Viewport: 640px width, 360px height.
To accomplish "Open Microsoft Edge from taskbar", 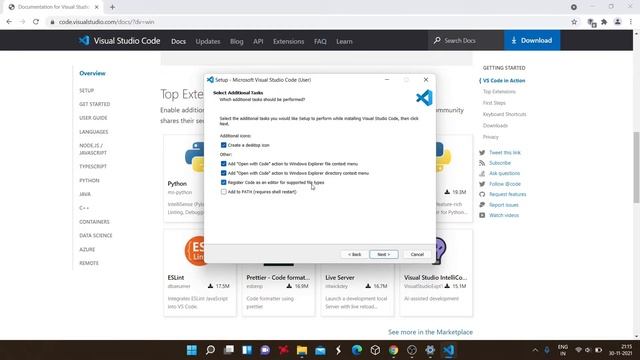I will pyautogui.click(x=357, y=350).
